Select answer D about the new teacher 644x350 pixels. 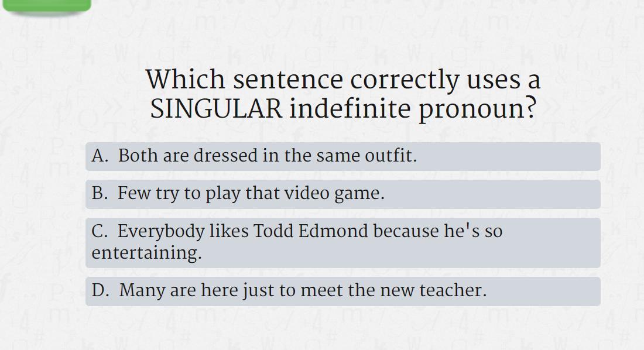343,291
